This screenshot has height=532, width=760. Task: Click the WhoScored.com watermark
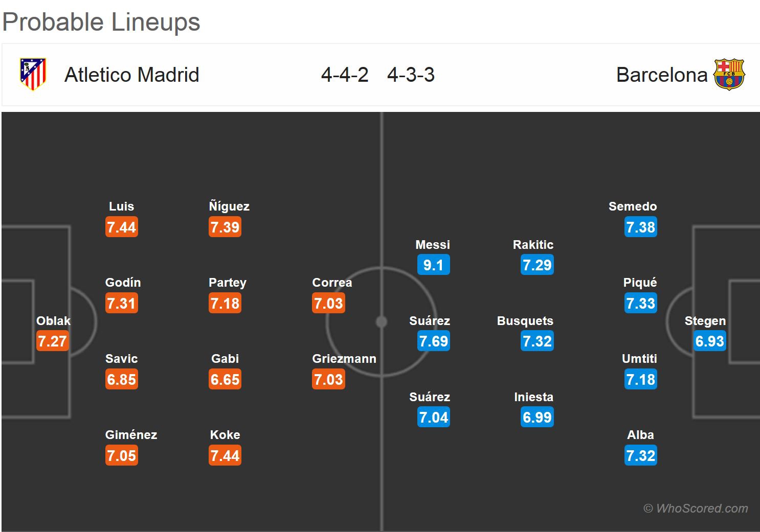[x=696, y=508]
